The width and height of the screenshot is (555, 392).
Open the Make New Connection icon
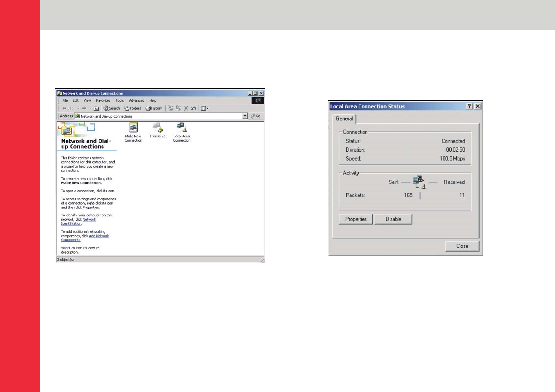[133, 132]
